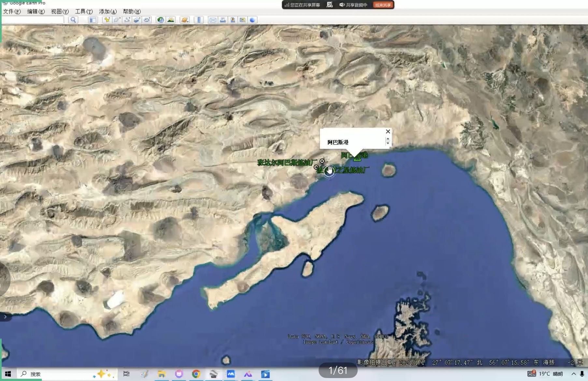Show hidden system tray icons
The width and height of the screenshot is (588, 381).
(574, 374)
